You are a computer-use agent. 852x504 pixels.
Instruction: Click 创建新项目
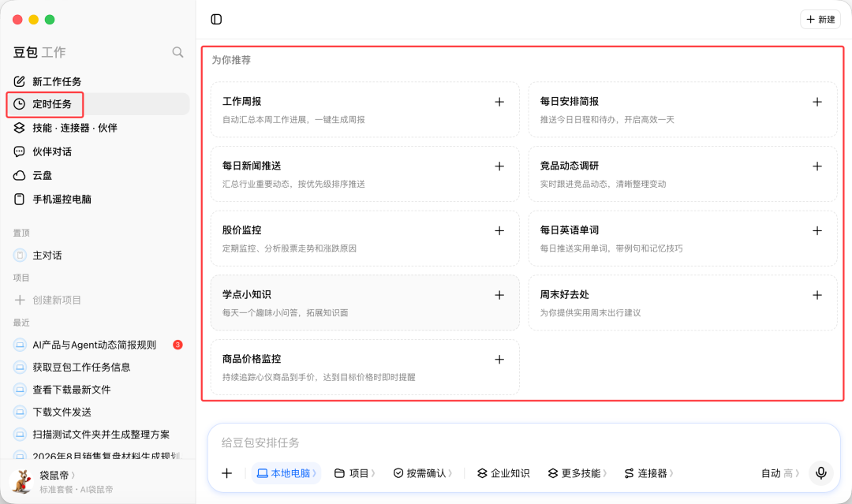[47, 300]
